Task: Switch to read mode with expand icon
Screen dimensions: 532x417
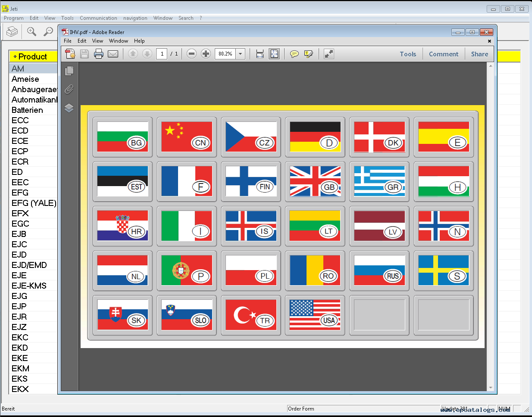Action: pyautogui.click(x=329, y=54)
